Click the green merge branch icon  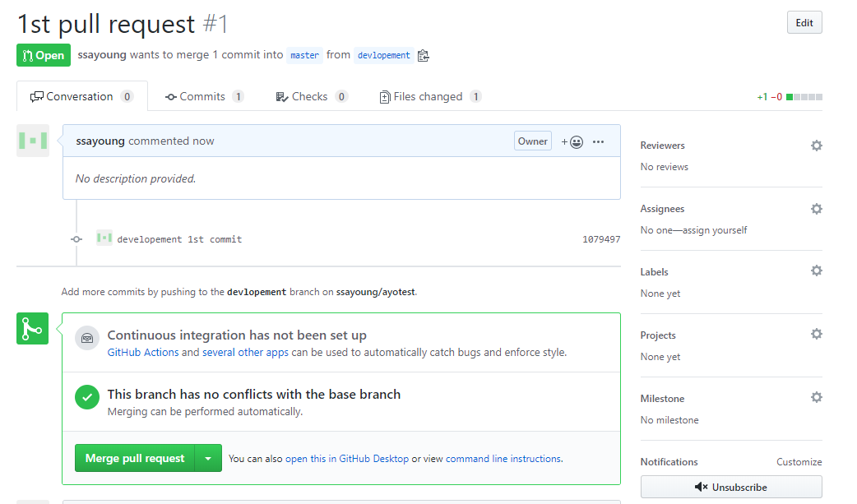pyautogui.click(x=32, y=329)
